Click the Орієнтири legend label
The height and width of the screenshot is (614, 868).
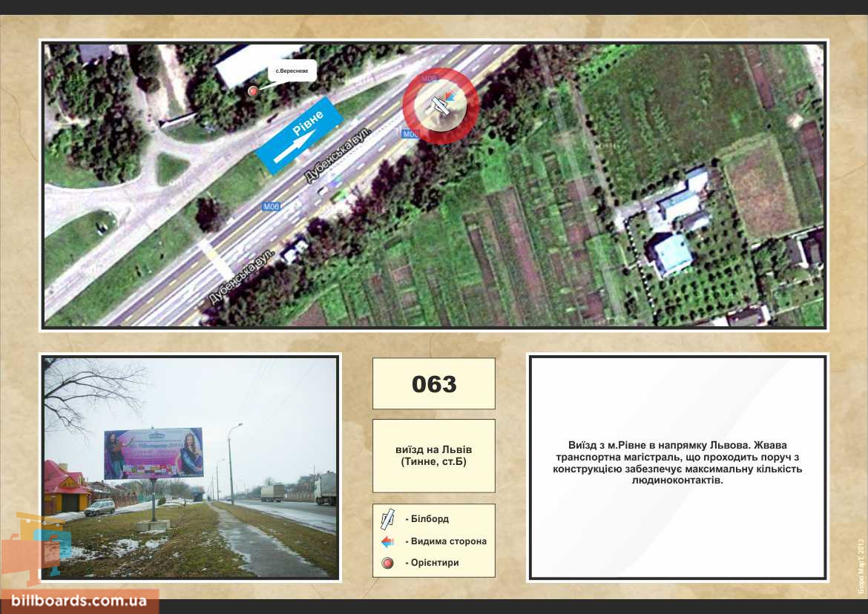435,563
